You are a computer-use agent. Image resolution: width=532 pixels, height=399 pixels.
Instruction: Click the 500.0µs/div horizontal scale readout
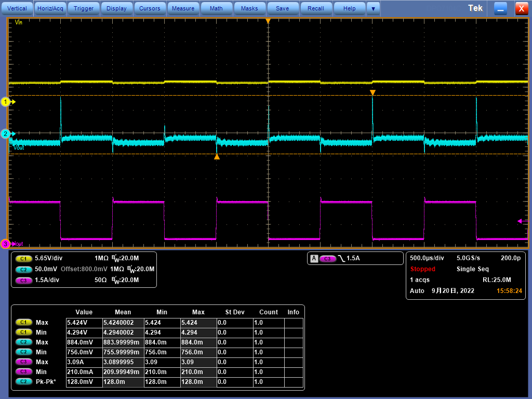(x=427, y=258)
